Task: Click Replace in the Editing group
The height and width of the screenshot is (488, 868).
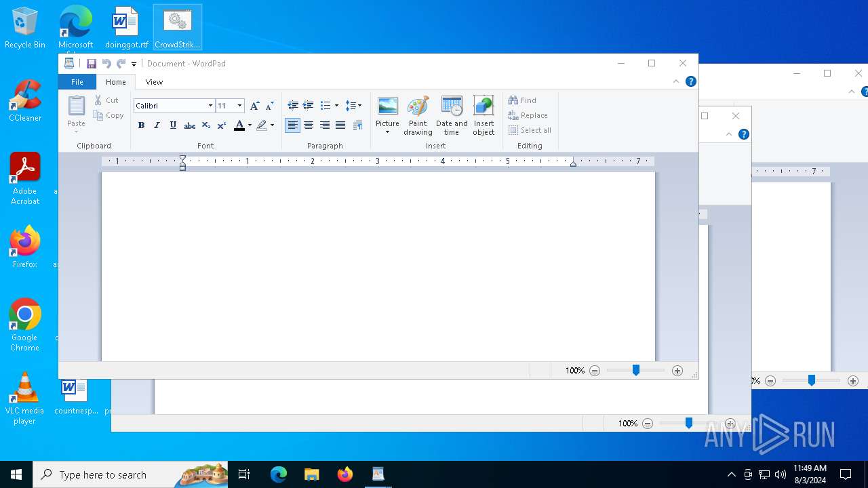Action: (528, 115)
